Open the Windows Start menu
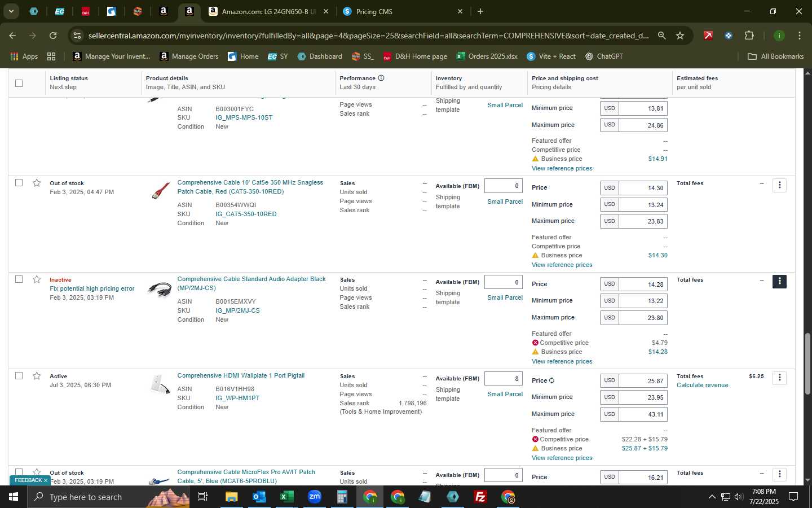The width and height of the screenshot is (812, 508). 14,497
